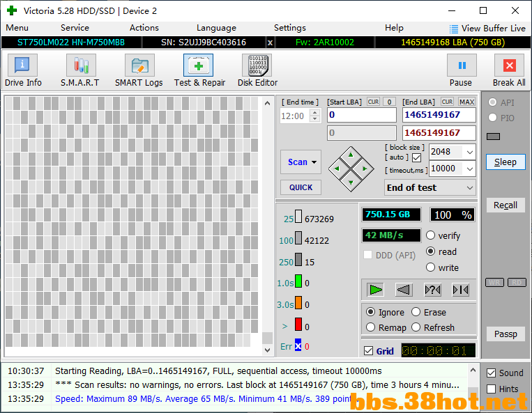Toggle the block size auto checkbox
532x413 pixels.
click(417, 157)
